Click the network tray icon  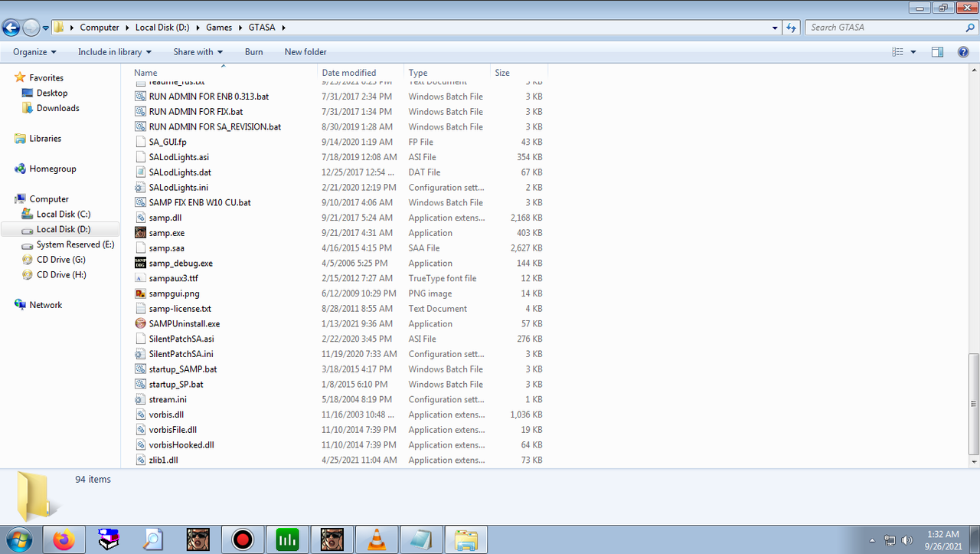(x=890, y=540)
